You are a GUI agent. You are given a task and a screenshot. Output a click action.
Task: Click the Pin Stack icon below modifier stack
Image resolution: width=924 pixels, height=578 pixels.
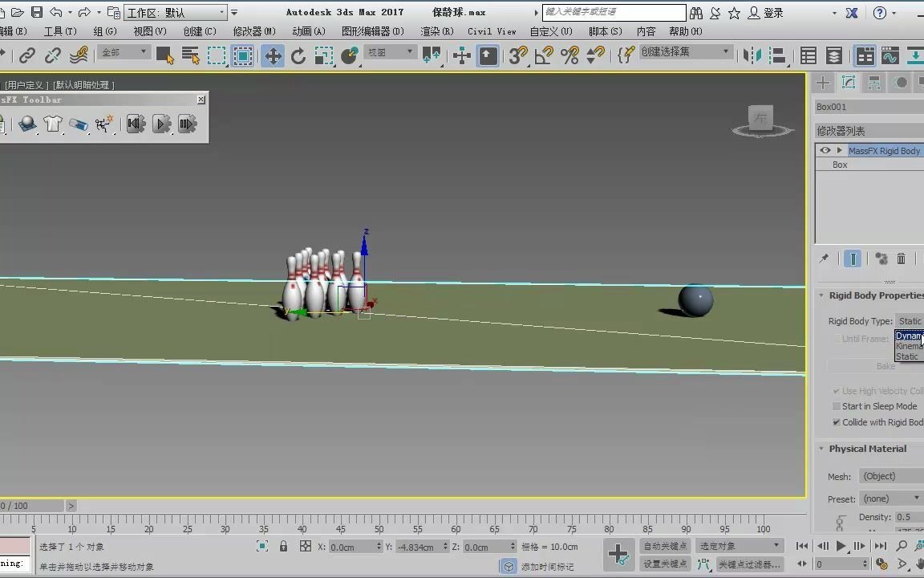824,258
